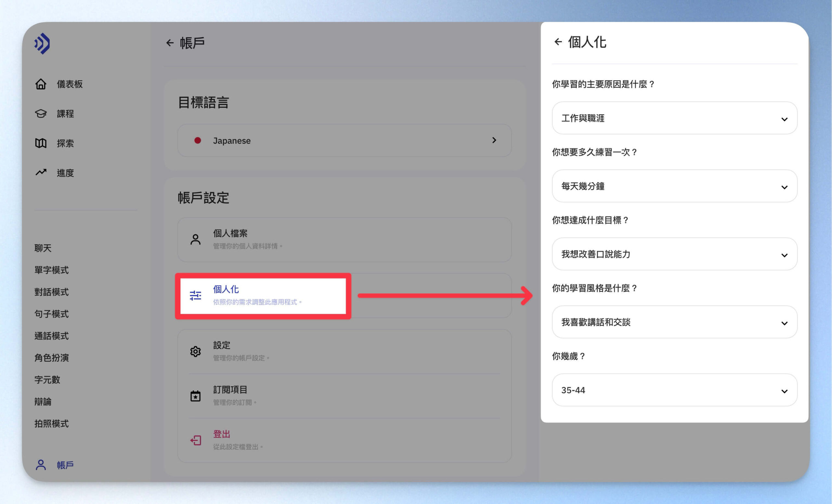Select the Japanese target language row

coord(344,140)
